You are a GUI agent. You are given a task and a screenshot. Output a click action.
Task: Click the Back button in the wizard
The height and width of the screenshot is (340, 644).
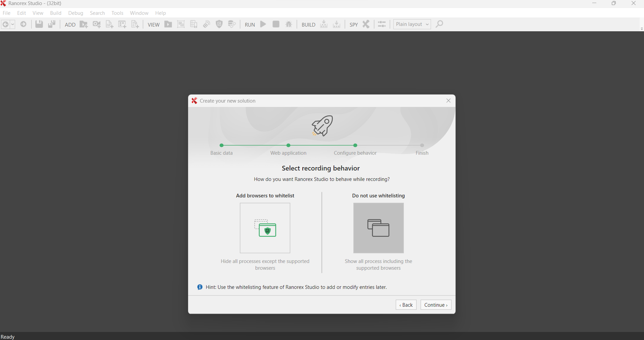(406, 305)
